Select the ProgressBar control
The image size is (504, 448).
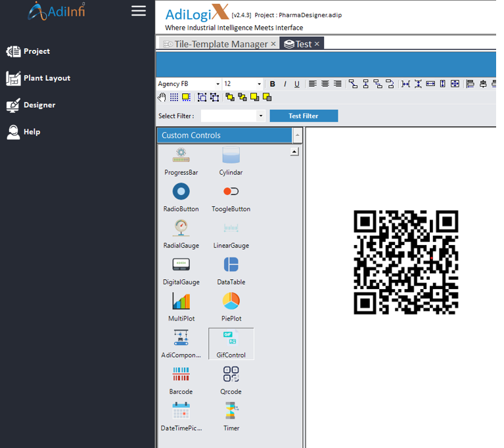click(181, 162)
